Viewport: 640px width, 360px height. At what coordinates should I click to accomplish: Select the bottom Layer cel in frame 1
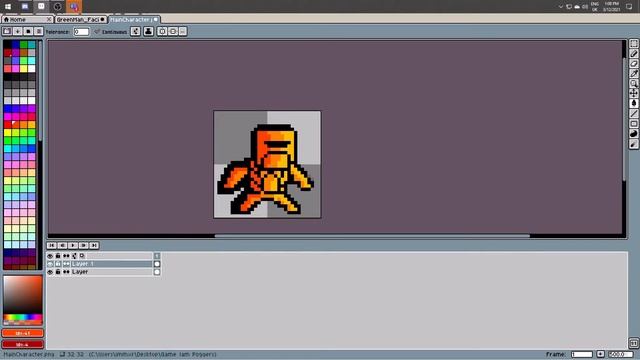coord(157,272)
